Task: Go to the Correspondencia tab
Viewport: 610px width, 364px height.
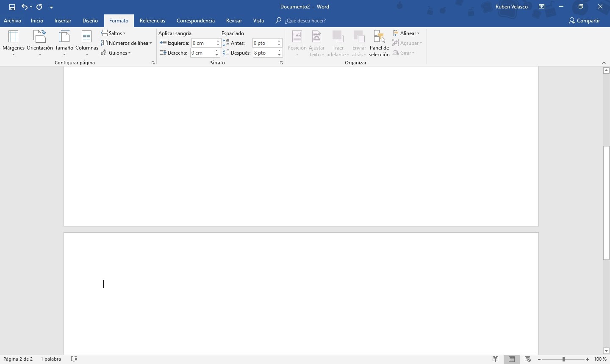Action: point(196,20)
